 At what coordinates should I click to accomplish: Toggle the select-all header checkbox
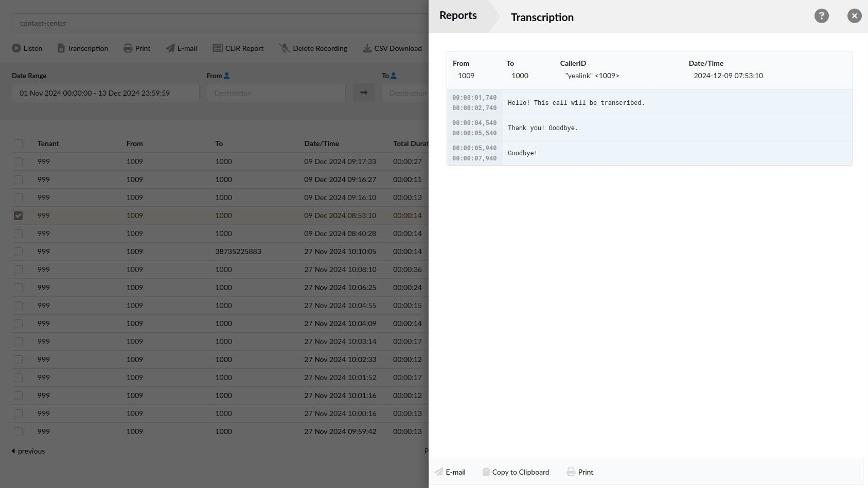(x=19, y=143)
